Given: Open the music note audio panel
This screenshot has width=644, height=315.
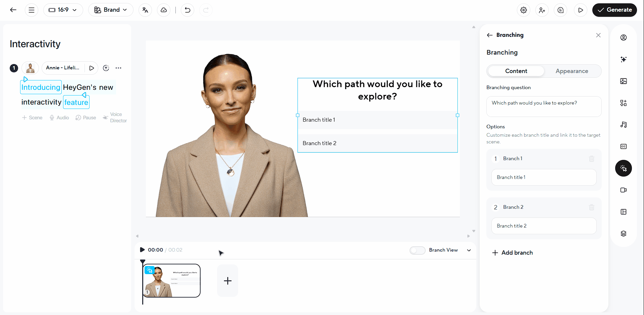Looking at the screenshot, I should tap(623, 125).
